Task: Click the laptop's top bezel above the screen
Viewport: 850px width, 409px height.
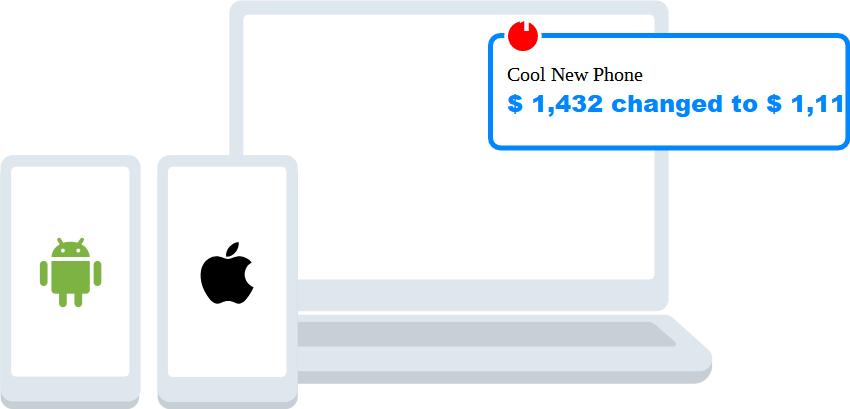Action: pyautogui.click(x=449, y=8)
